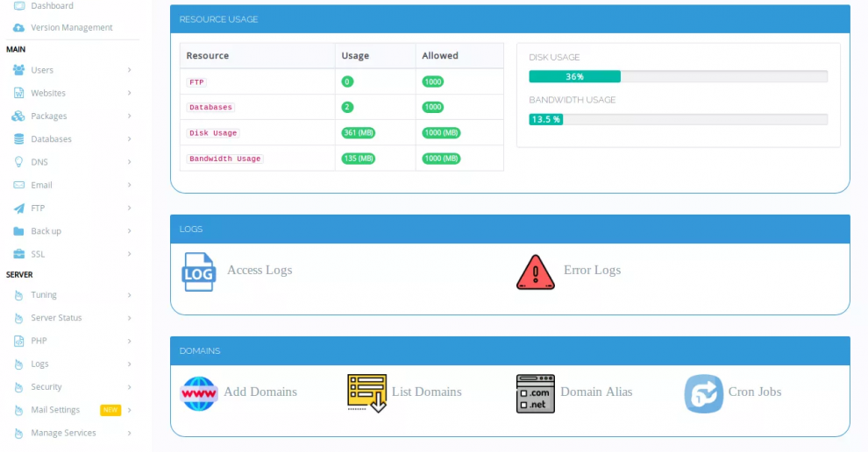Select Server Status in sidebar
This screenshot has width=868, height=452.
tap(56, 318)
